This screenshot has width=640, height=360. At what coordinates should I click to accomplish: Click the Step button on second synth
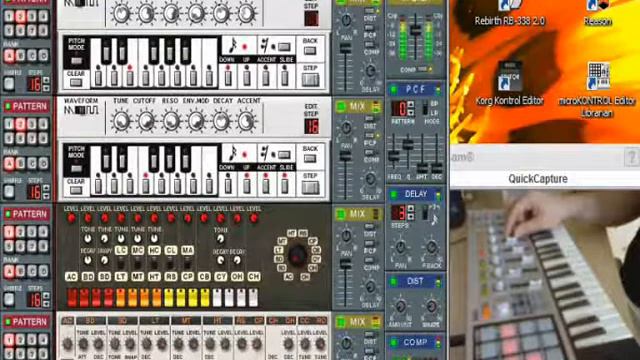pyautogui.click(x=310, y=187)
